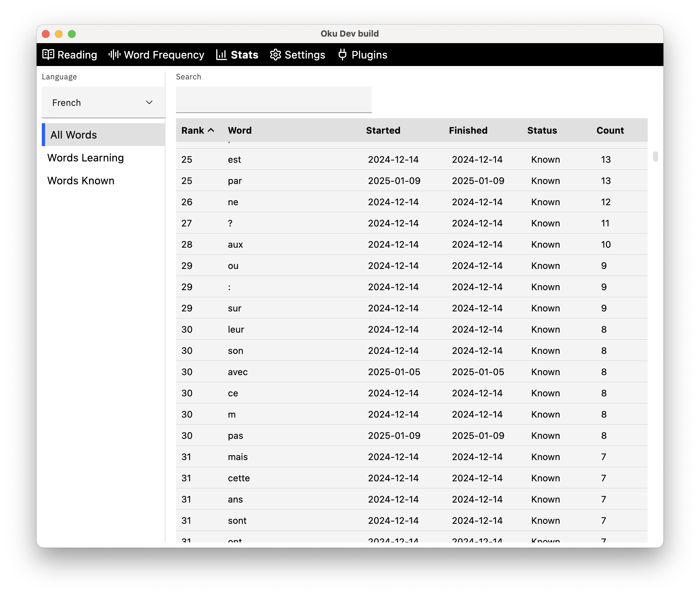This screenshot has width=700, height=596.
Task: Select the word 'aux'
Action: click(235, 245)
